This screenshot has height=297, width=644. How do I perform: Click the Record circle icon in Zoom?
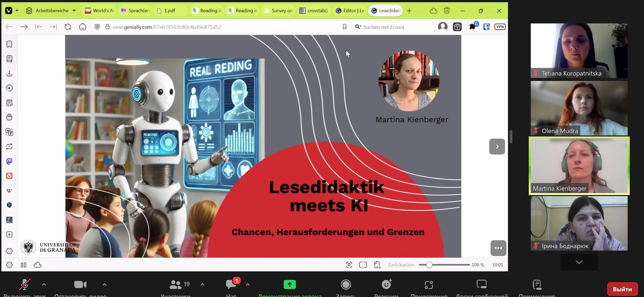[x=346, y=284]
